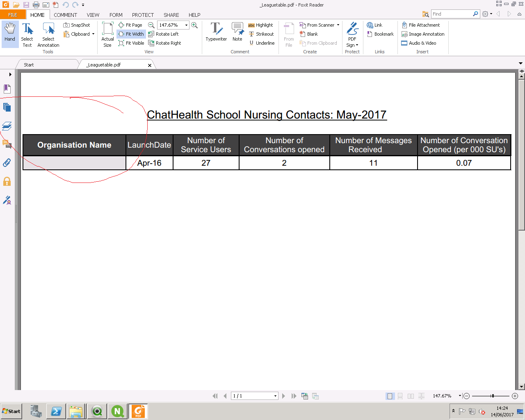The image size is (525, 420).
Task: Open the Security lock side panel
Action: tap(7, 181)
